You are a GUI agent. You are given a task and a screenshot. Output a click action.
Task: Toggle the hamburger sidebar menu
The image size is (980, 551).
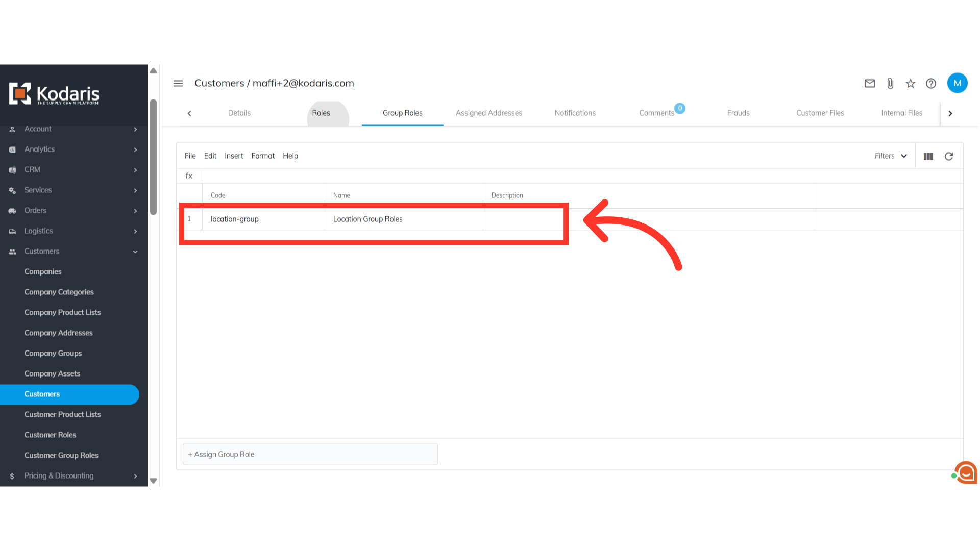point(178,84)
